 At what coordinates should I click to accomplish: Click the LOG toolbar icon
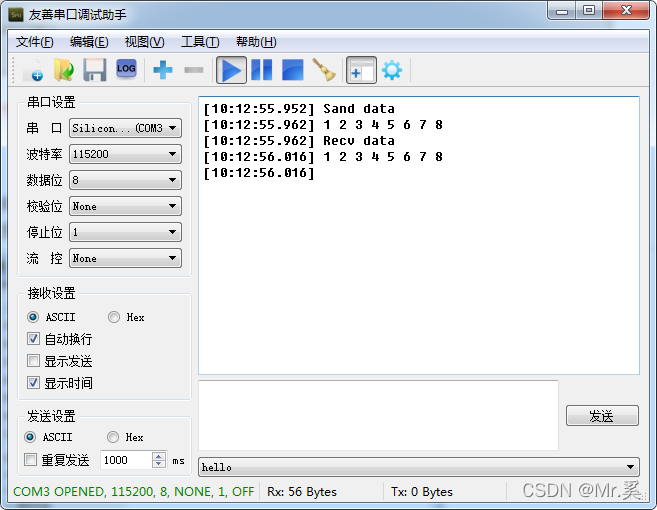pyautogui.click(x=126, y=69)
